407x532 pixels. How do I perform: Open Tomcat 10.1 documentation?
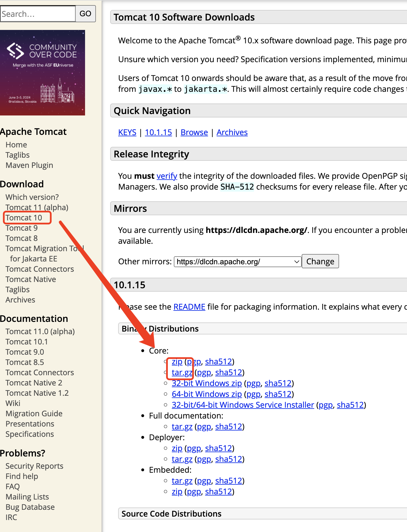coord(27,342)
